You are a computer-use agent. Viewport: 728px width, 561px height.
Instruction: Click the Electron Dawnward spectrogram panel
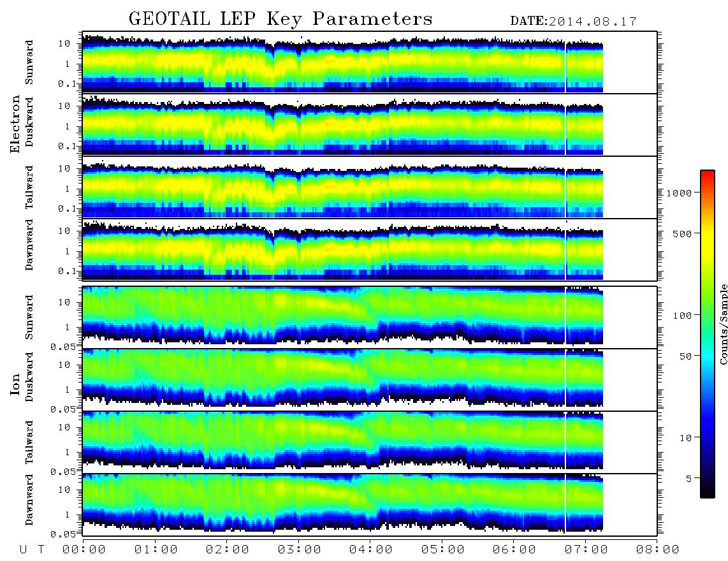[370, 250]
